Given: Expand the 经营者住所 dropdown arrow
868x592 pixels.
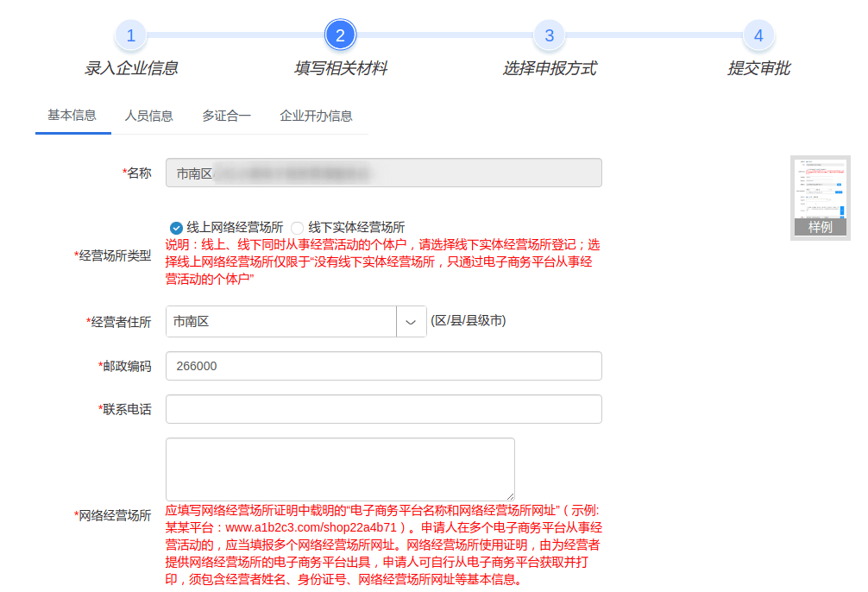Looking at the screenshot, I should pyautogui.click(x=411, y=322).
